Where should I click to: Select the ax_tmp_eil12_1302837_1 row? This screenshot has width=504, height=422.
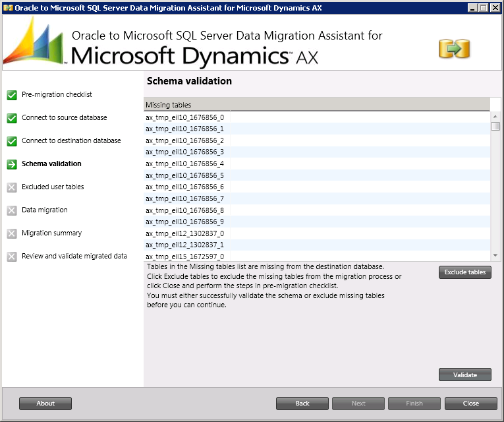[x=185, y=245]
